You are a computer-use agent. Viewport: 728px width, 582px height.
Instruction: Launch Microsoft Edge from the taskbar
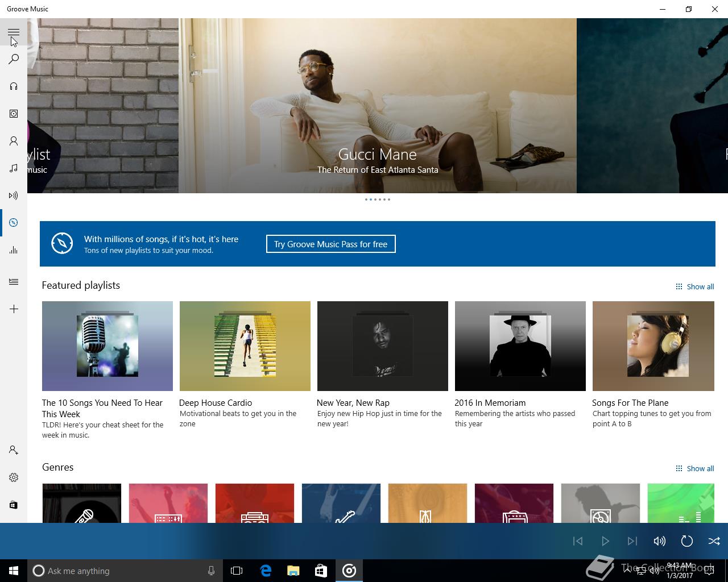click(x=265, y=571)
